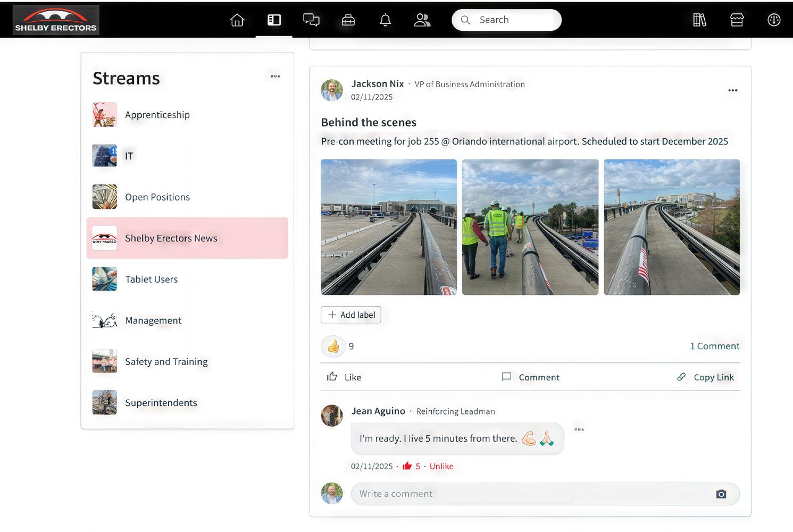Open the Streams news feed icon

click(274, 20)
